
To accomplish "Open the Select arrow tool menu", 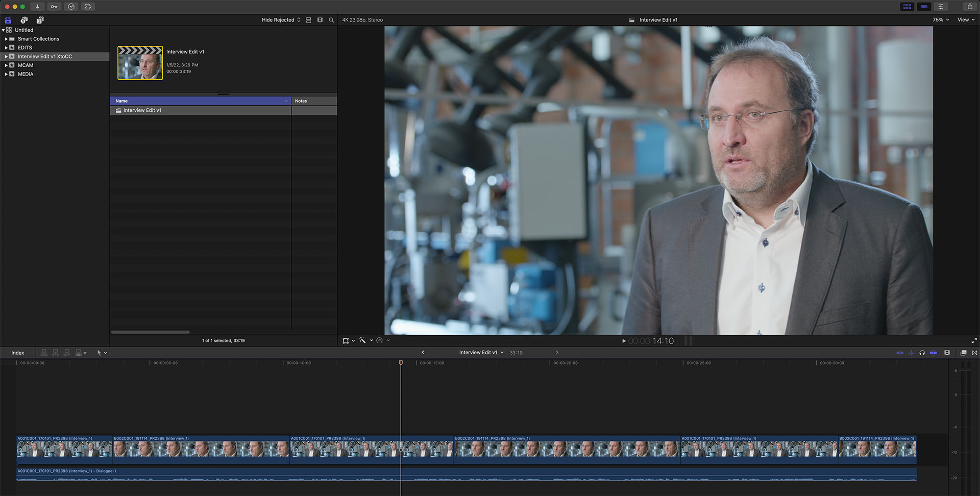I will click(102, 353).
